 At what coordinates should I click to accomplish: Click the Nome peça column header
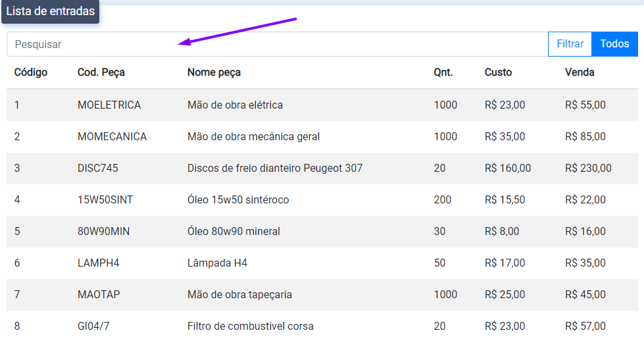214,72
